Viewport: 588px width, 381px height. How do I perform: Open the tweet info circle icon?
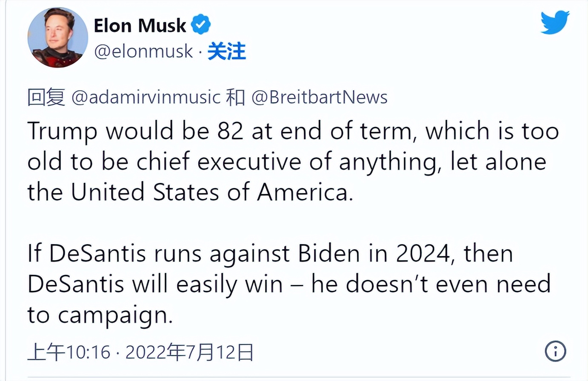(x=555, y=351)
